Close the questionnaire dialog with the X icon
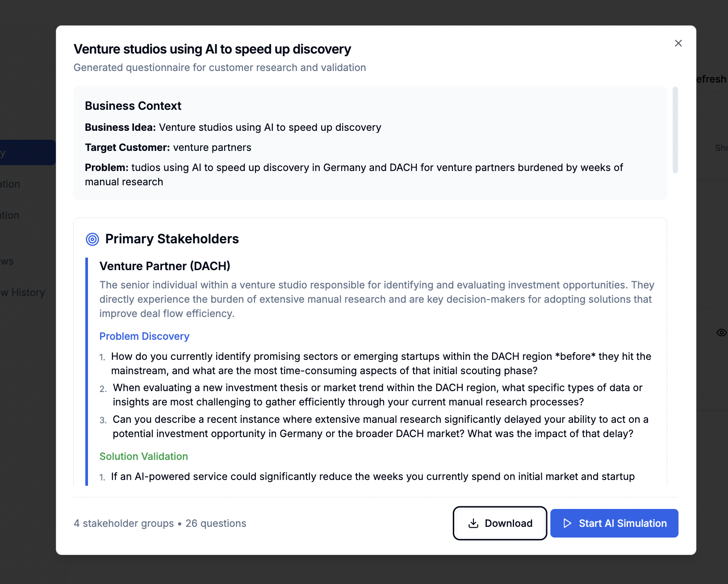728x584 pixels. tap(678, 43)
